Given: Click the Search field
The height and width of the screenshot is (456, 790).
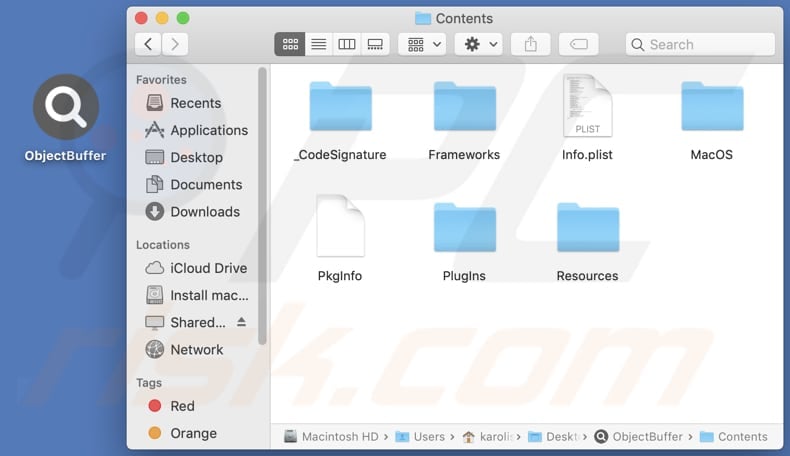Looking at the screenshot, I should click(x=700, y=44).
